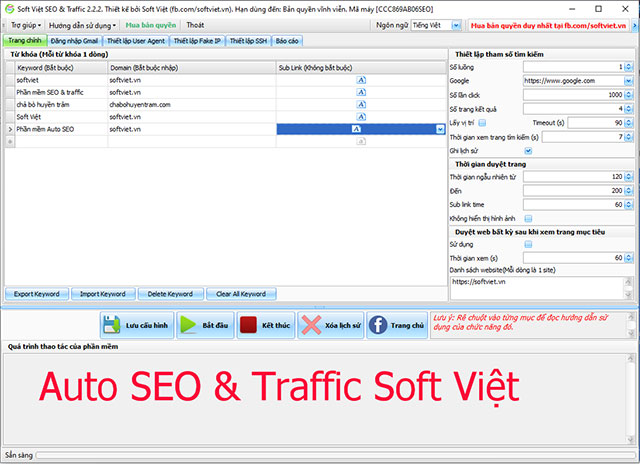Adjust the Đến value spinner
640x464 pixels.
click(x=629, y=191)
